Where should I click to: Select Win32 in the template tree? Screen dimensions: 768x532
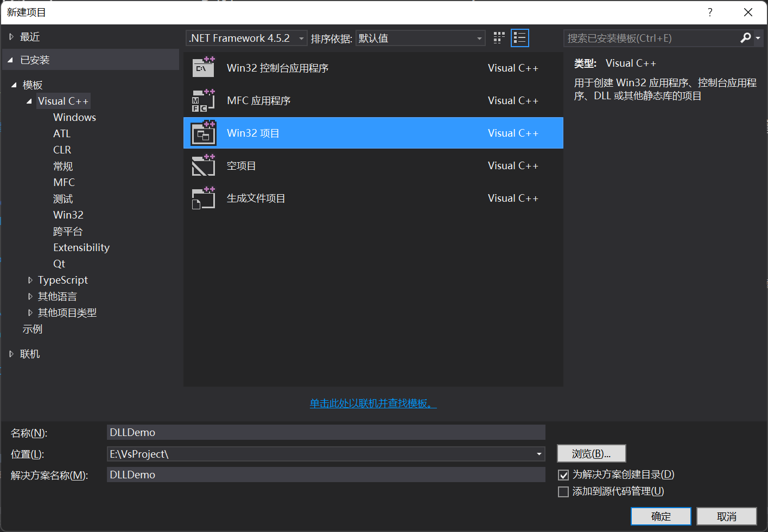coord(68,215)
